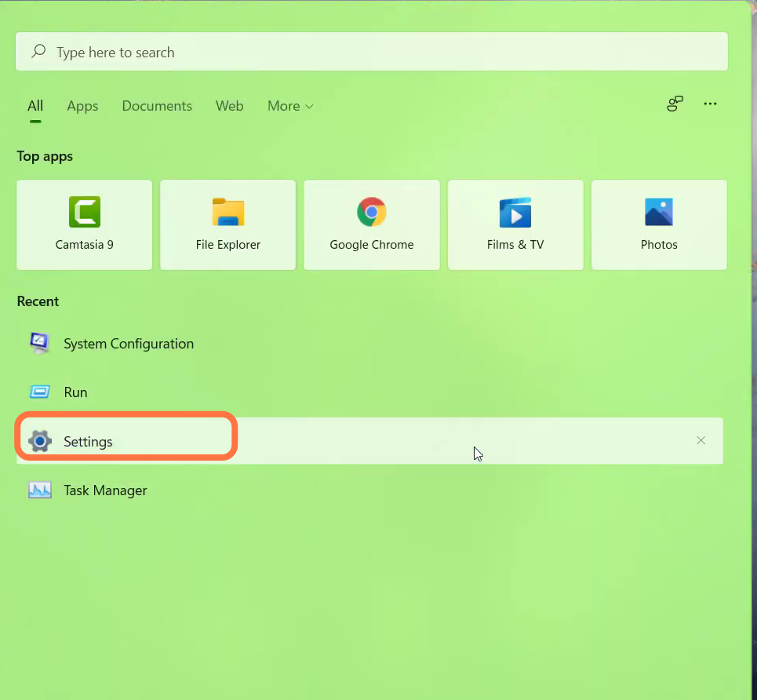Click the System Configuration icon
The height and width of the screenshot is (700, 757).
[39, 343]
